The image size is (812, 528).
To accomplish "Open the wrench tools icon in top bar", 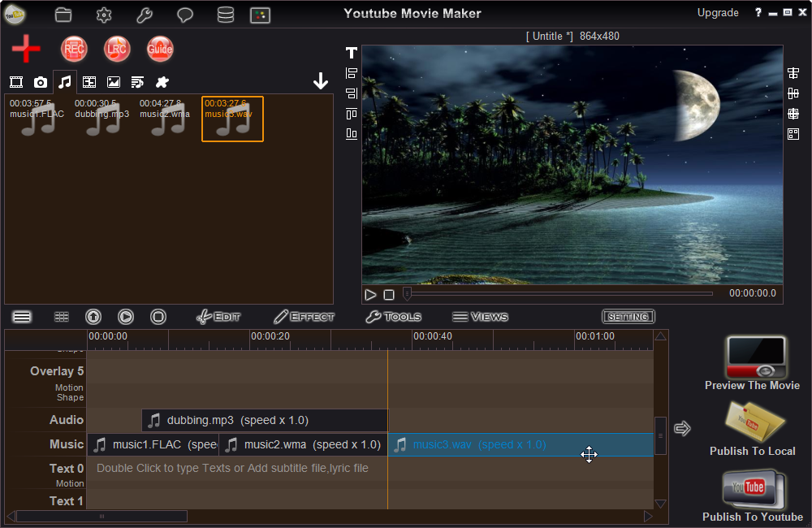I will click(145, 15).
